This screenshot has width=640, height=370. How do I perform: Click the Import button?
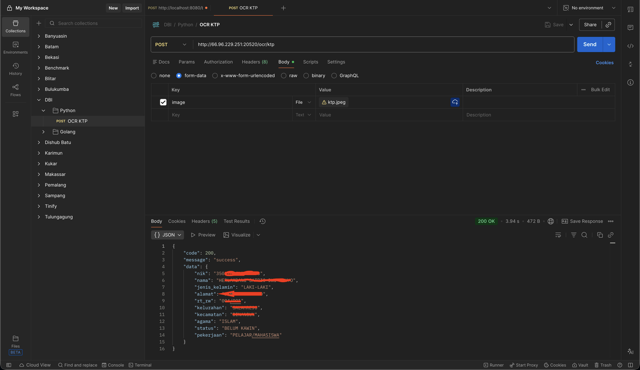click(x=132, y=8)
